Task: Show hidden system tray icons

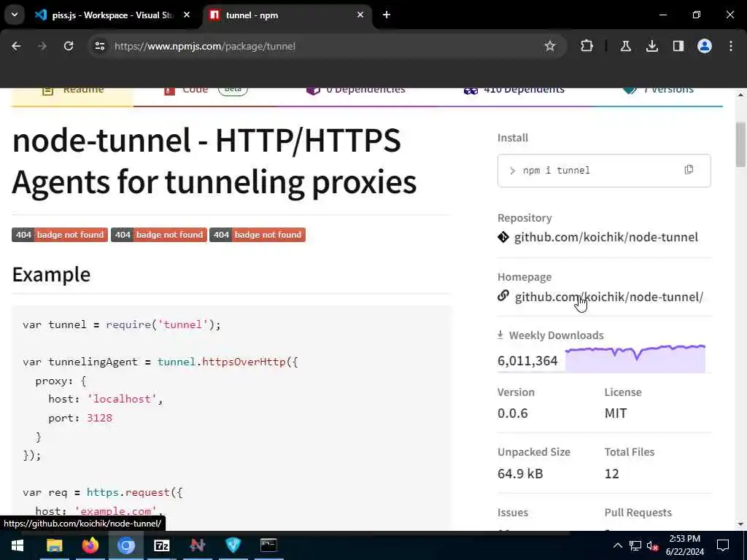Action: [617, 545]
